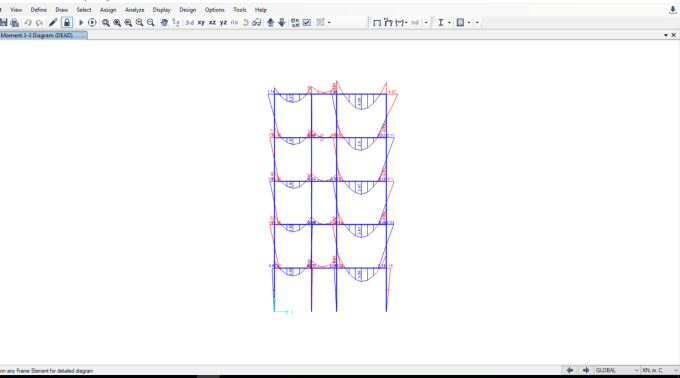Show Undeformed Shape icon
Viewport: 680px width, 378px height.
coord(377,23)
